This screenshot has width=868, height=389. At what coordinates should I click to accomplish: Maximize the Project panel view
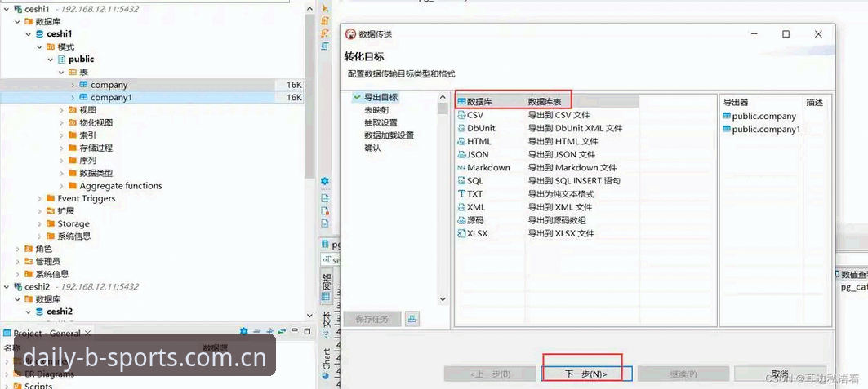307,332
